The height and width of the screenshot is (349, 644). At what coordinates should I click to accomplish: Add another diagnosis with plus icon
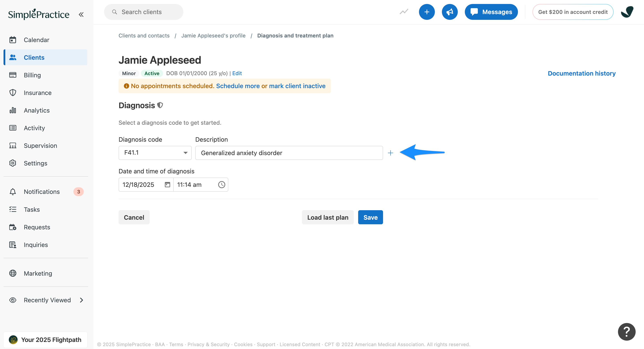point(391,153)
